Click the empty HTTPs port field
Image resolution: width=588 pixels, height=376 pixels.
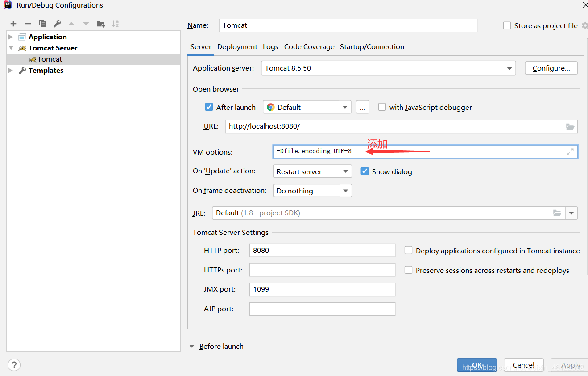(x=322, y=270)
